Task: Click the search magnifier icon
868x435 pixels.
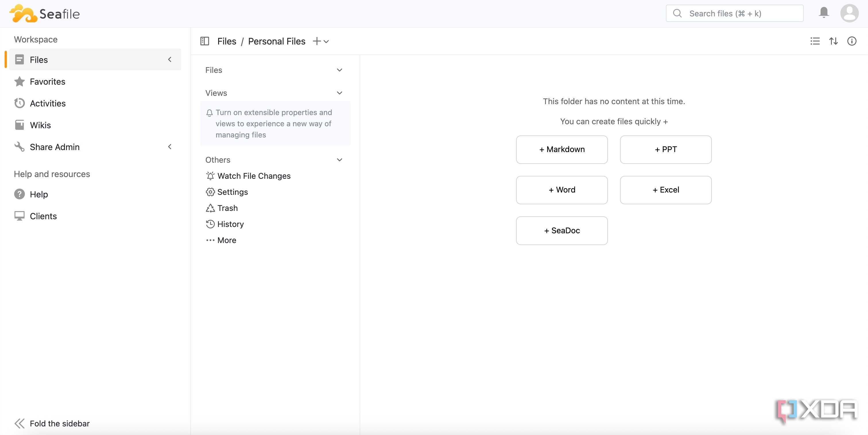Action: pyautogui.click(x=677, y=13)
